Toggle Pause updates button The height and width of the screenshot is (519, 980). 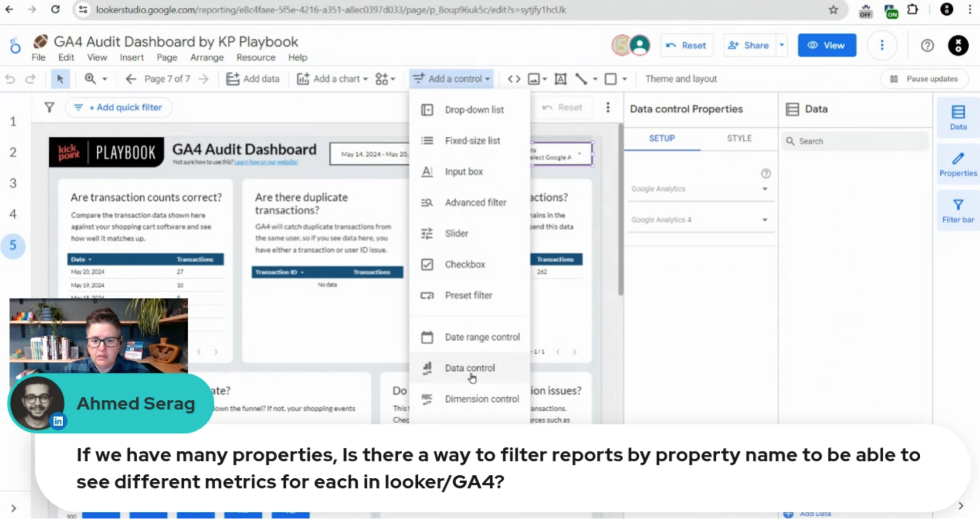pyautogui.click(x=924, y=79)
